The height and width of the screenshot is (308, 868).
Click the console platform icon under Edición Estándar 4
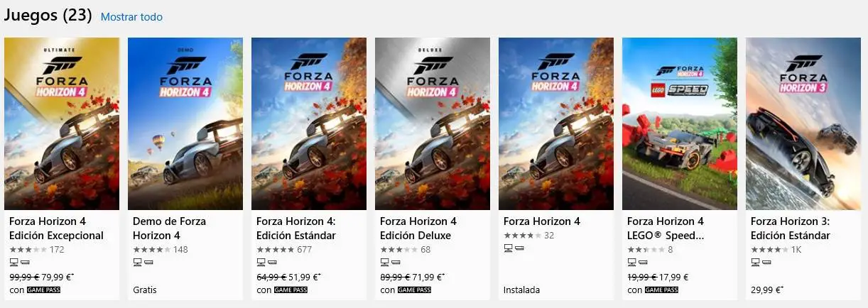(273, 263)
